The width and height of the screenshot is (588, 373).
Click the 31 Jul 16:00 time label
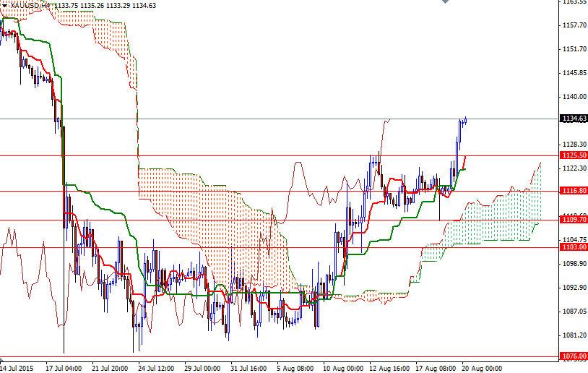(x=249, y=369)
